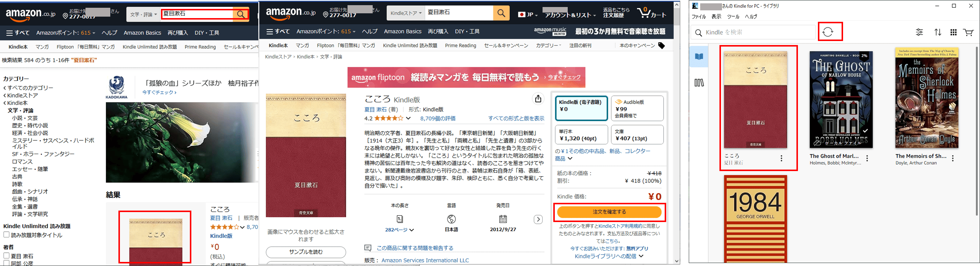Click product page vertical scrollbar up arrow

[x=677, y=5]
